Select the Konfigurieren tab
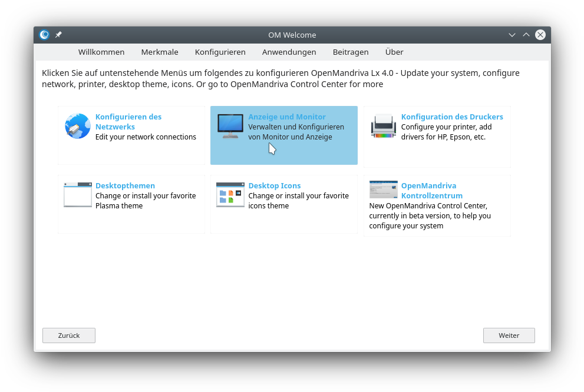The image size is (584, 392). coord(220,52)
